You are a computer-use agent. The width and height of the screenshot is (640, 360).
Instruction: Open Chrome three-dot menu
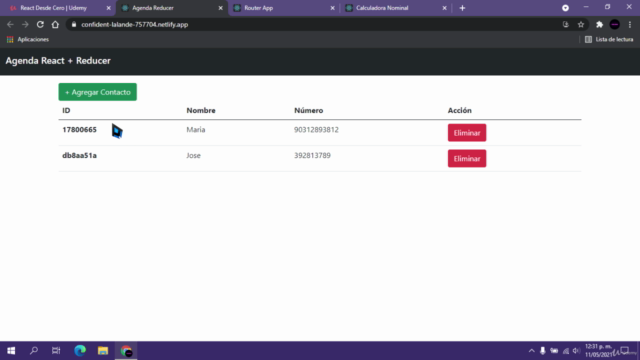pos(630,24)
